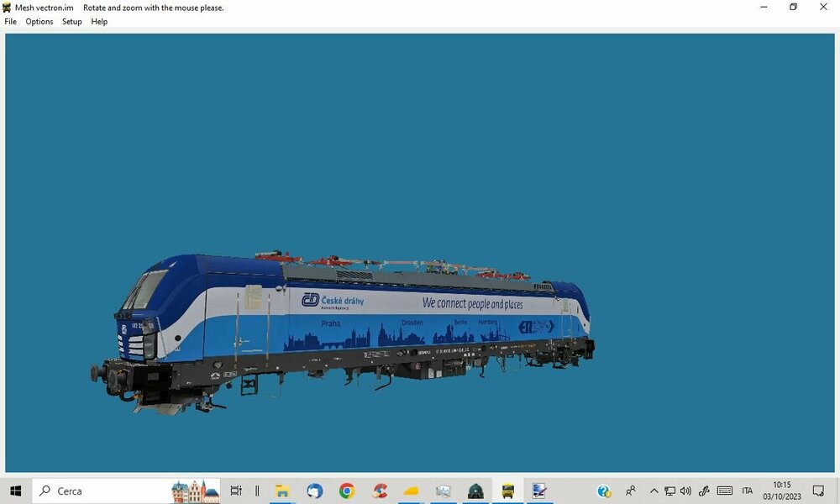Switch ITA input language indicator
The image size is (840, 504).
point(748,491)
